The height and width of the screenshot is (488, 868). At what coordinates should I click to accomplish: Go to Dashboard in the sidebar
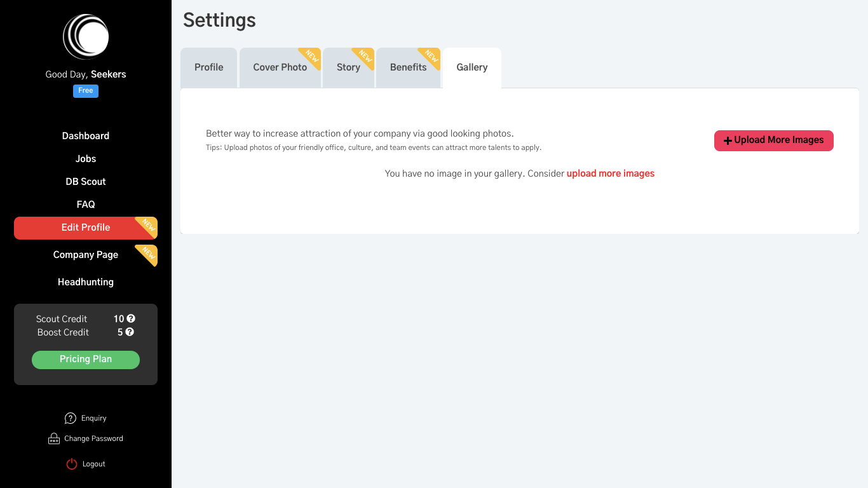pos(86,136)
